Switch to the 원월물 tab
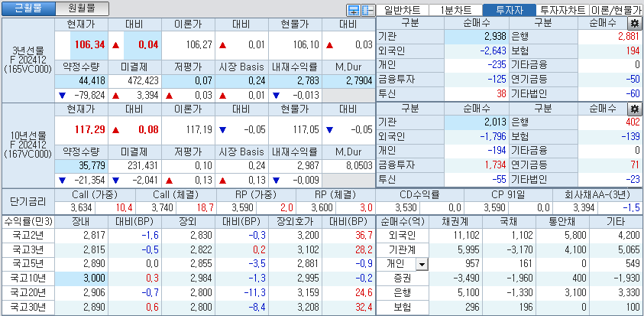Screen dimensions: 644x316 [x=83, y=8]
